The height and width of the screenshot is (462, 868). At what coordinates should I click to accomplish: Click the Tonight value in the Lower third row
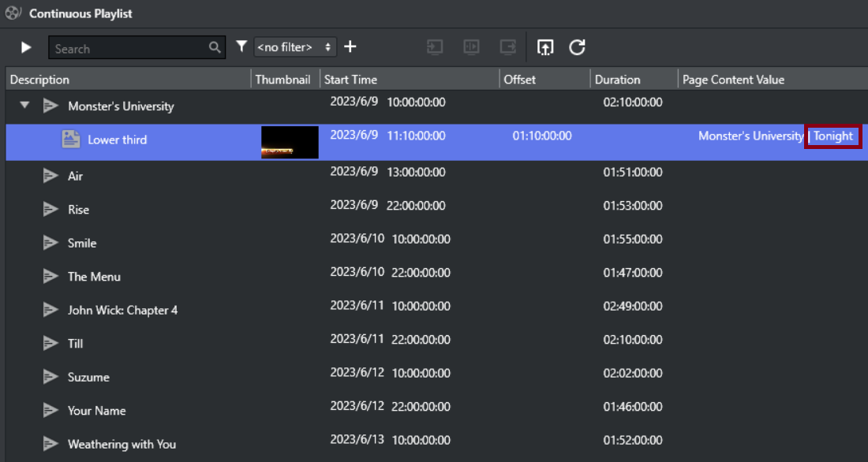click(833, 136)
